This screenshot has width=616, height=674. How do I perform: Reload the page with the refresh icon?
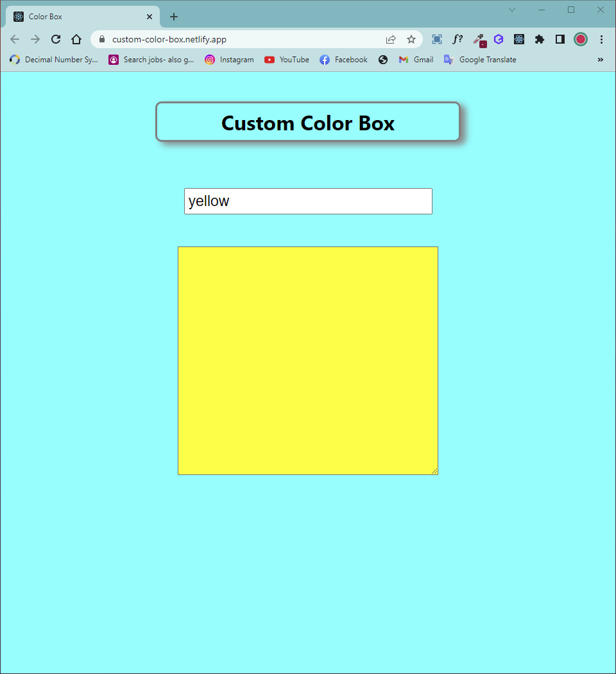[56, 40]
